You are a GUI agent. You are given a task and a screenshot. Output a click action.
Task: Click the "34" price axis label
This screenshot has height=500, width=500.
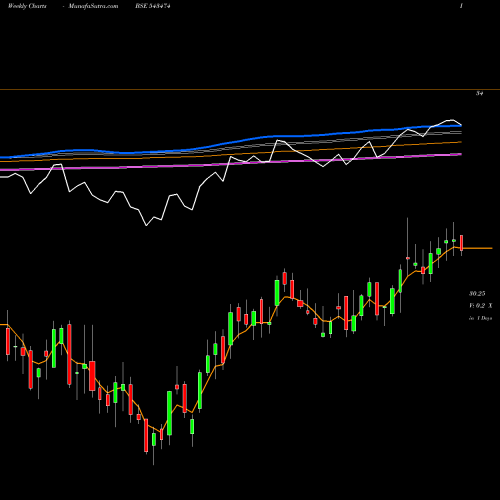(479, 94)
